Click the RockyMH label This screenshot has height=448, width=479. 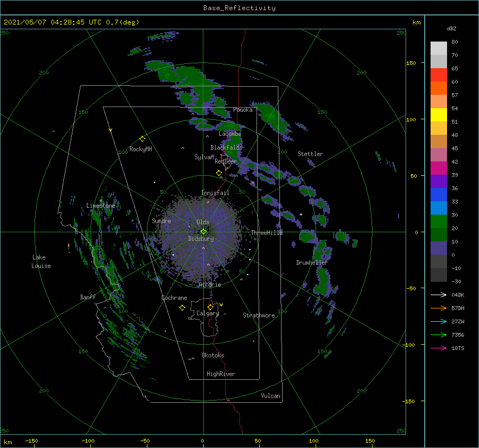tap(141, 149)
